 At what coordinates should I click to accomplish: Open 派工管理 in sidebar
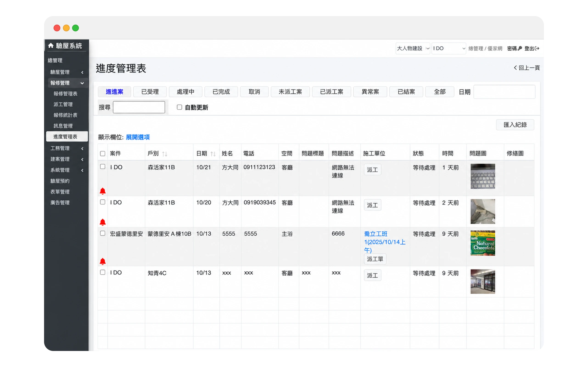tap(63, 104)
